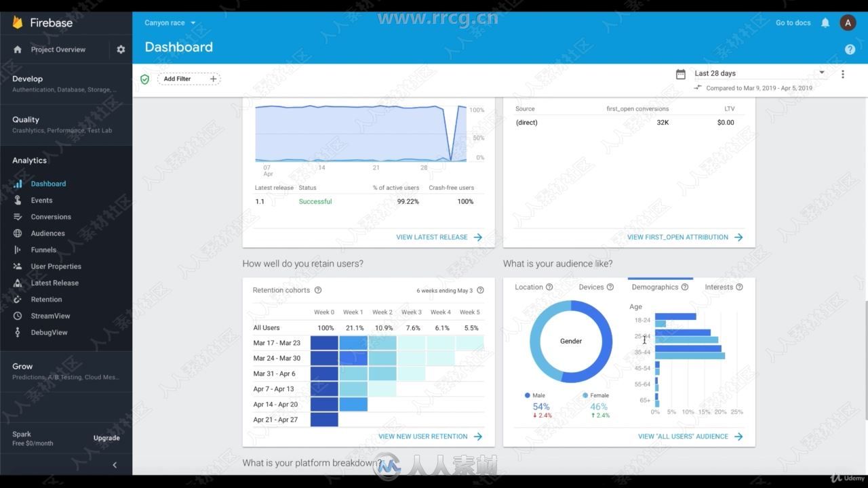Open StreamView in Analytics menu

50,316
